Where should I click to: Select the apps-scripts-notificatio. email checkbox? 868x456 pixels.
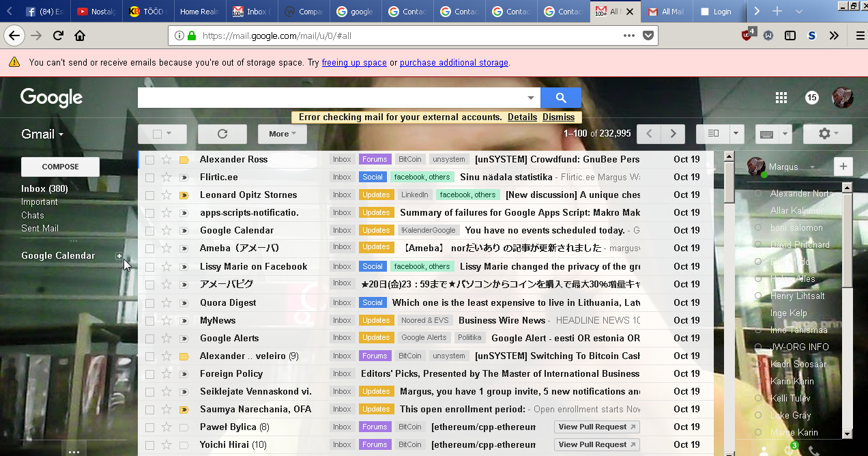(x=149, y=213)
